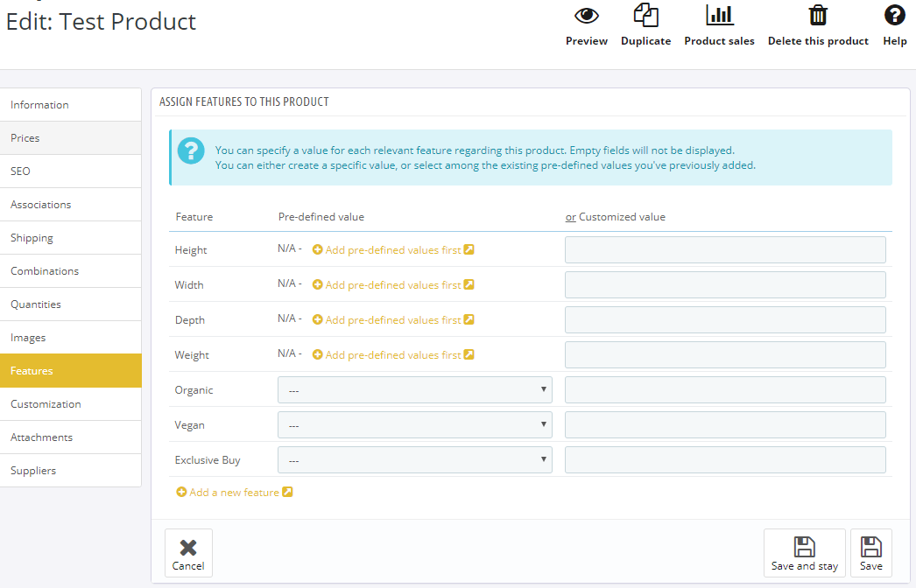The image size is (916, 588).
Task: Focus the Depth customized value field
Action: coord(725,320)
